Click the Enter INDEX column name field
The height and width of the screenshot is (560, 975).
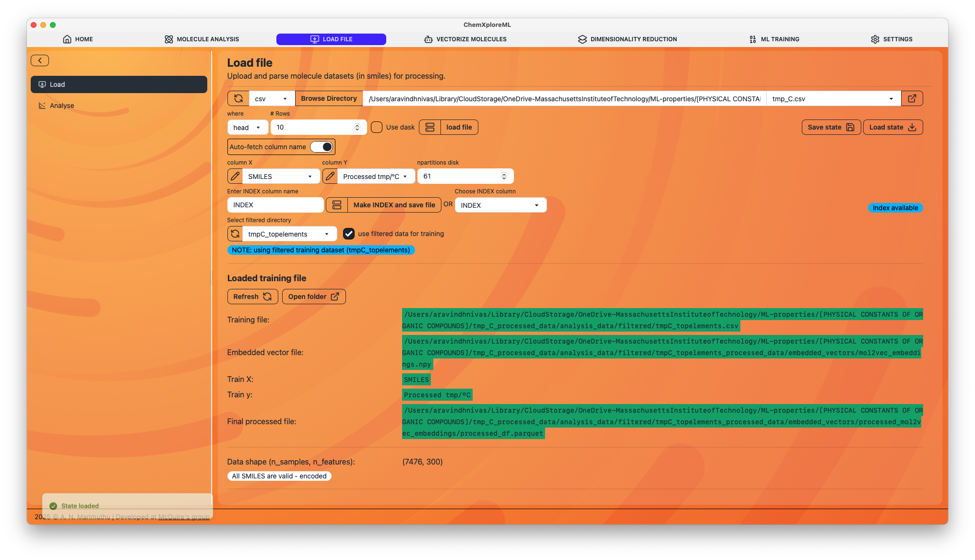[x=275, y=205]
